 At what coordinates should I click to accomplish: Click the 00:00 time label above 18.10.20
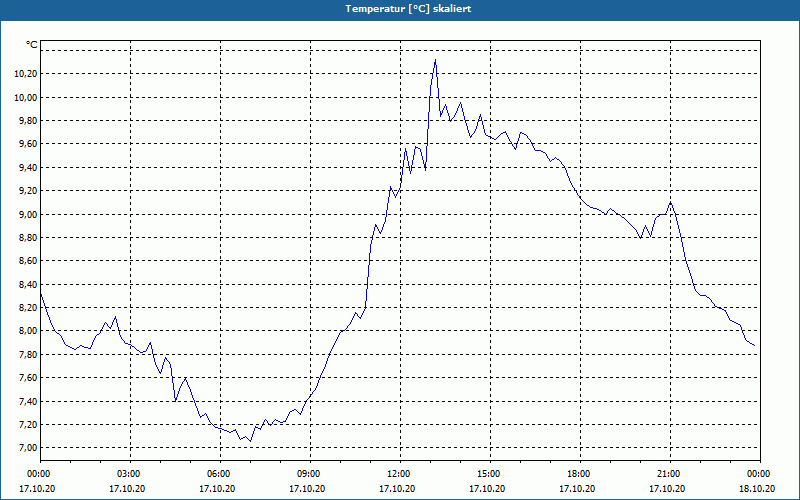point(760,474)
